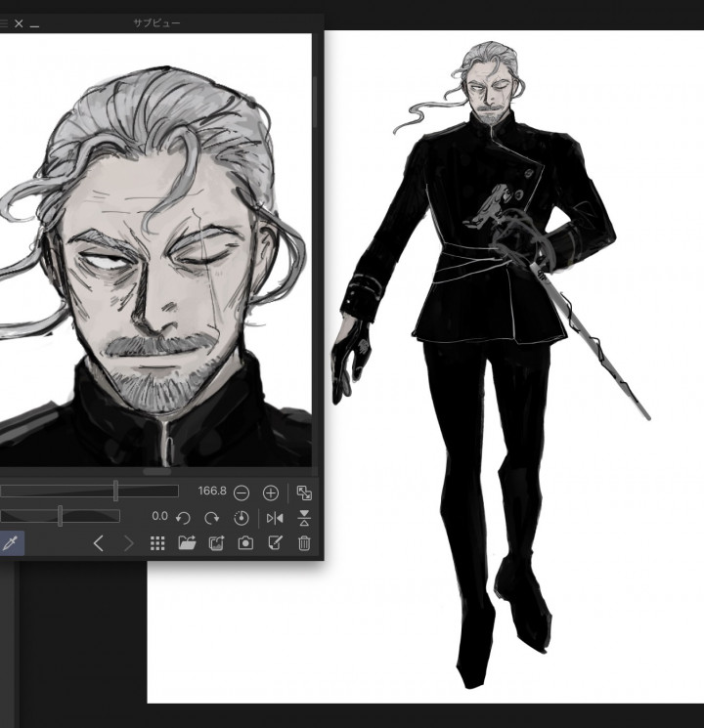Reset the Sub View rotation
Viewport: 704px width, 728px height.
(x=241, y=518)
